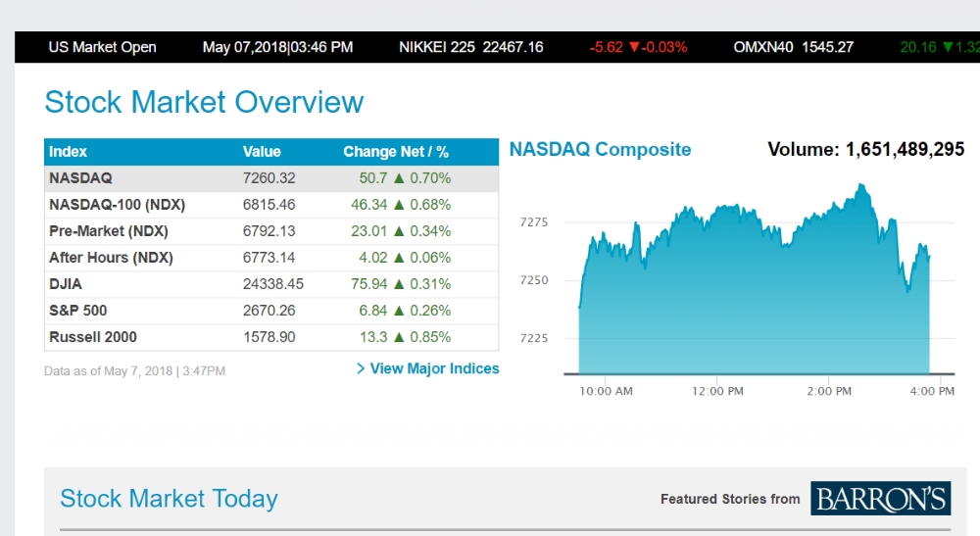Select the Pre-Market (NDX) row

271,231
